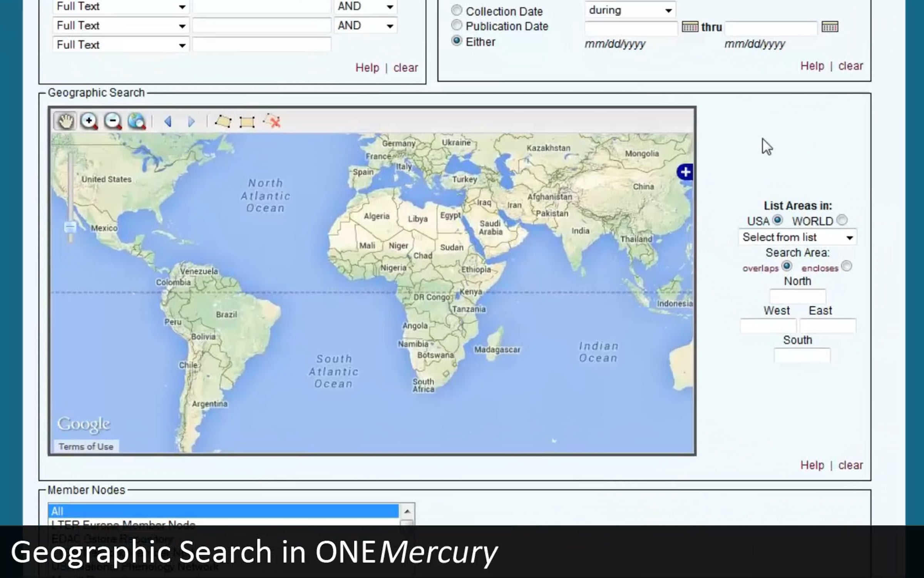
Task: Expand the blue plus map overlay button
Action: [685, 172]
